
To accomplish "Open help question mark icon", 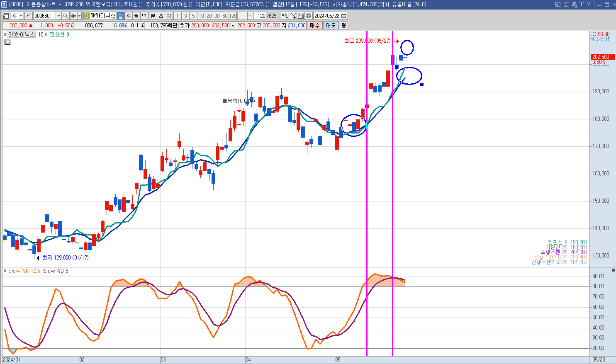I will [588, 4].
